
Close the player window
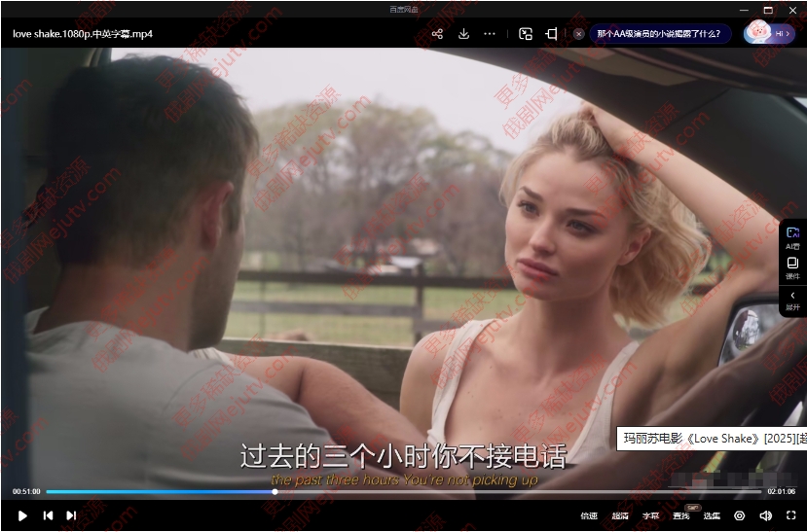click(x=792, y=10)
